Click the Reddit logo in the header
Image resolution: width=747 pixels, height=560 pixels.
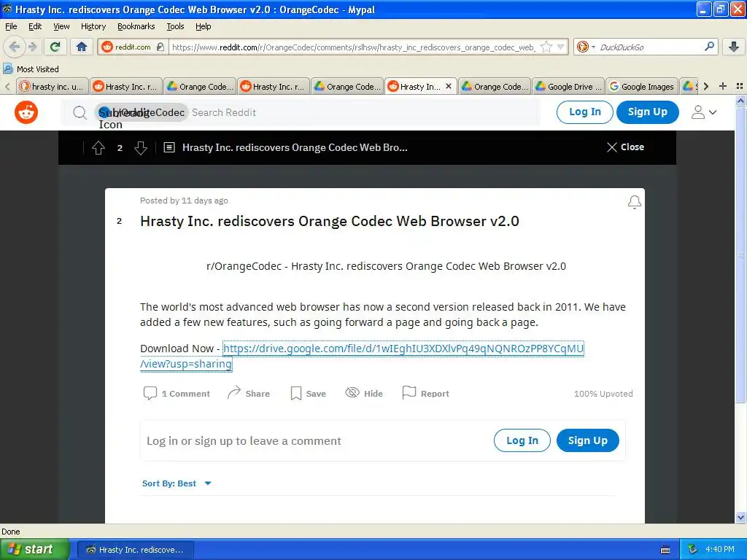pyautogui.click(x=26, y=112)
